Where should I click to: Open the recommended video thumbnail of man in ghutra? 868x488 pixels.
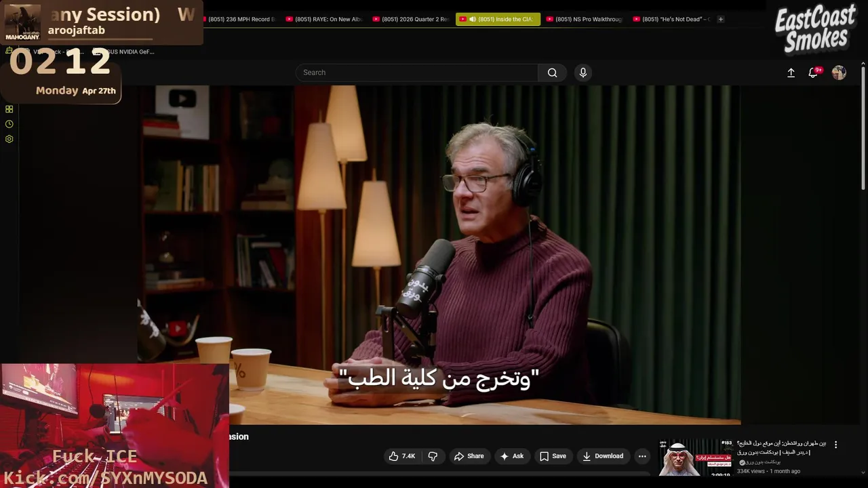pos(695,457)
